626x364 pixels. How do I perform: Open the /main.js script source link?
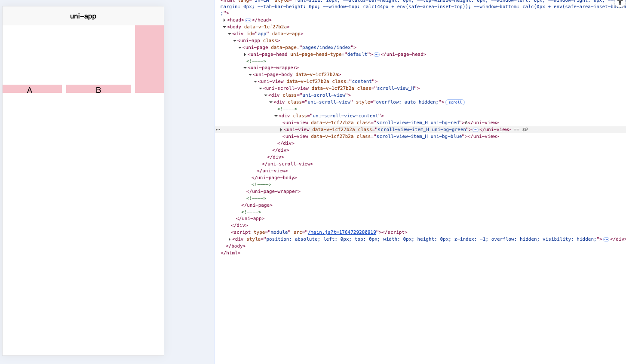click(342, 232)
